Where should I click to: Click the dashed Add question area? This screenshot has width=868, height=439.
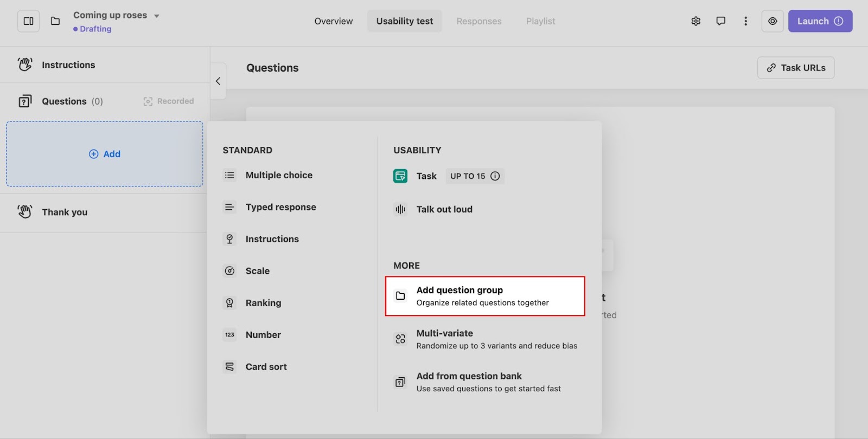pos(105,154)
